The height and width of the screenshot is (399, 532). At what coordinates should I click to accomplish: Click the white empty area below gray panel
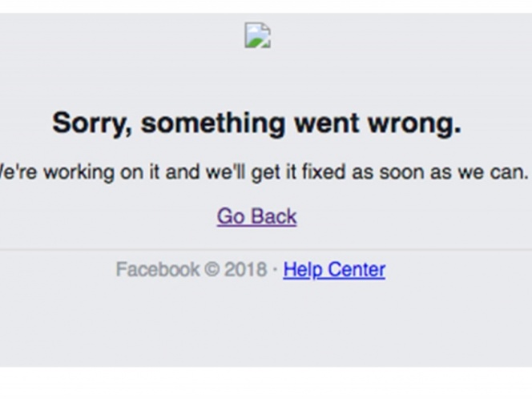click(x=266, y=383)
